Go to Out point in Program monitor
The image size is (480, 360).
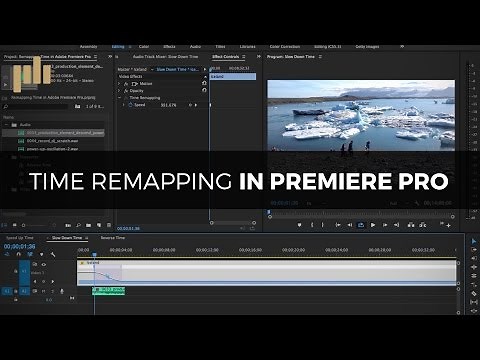pos(396,225)
